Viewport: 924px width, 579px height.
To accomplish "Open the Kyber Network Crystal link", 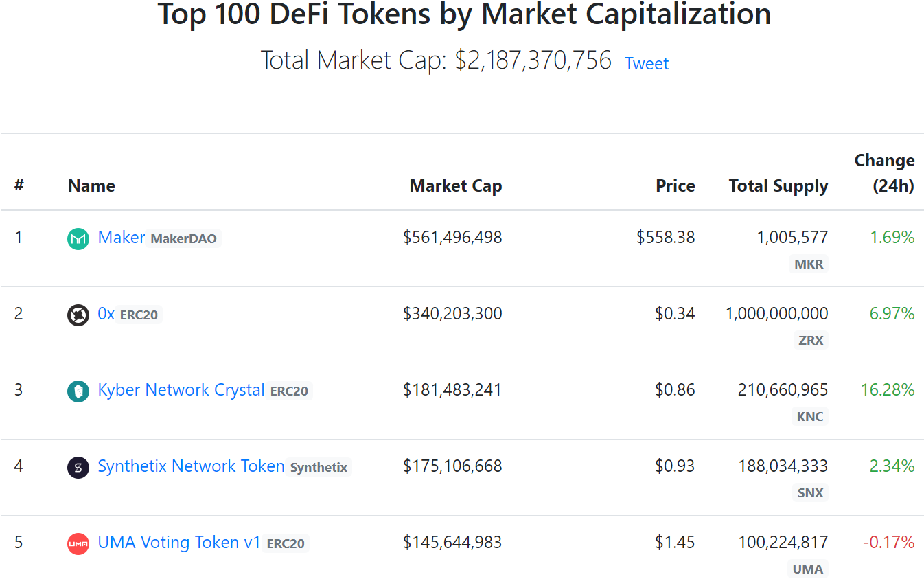I will tap(181, 390).
